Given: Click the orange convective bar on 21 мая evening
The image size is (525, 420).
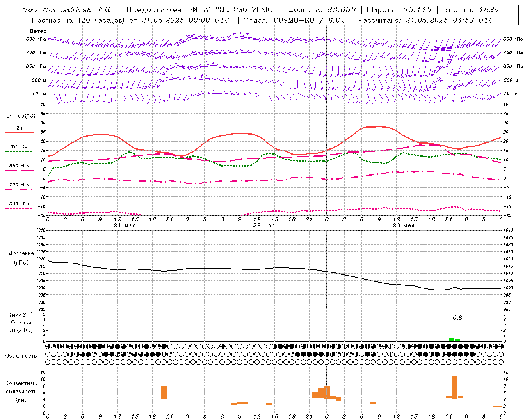Looking at the screenshot, I should (x=164, y=393).
